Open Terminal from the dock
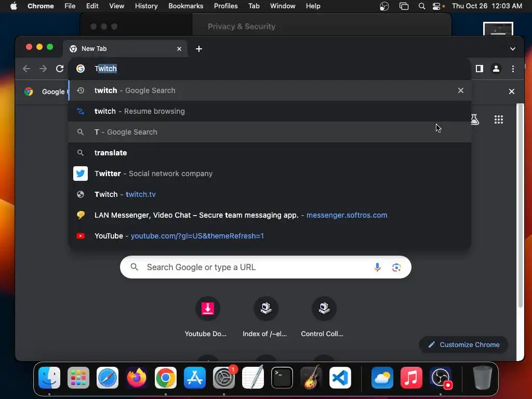Screen dimensions: 532x399 (x=282, y=378)
